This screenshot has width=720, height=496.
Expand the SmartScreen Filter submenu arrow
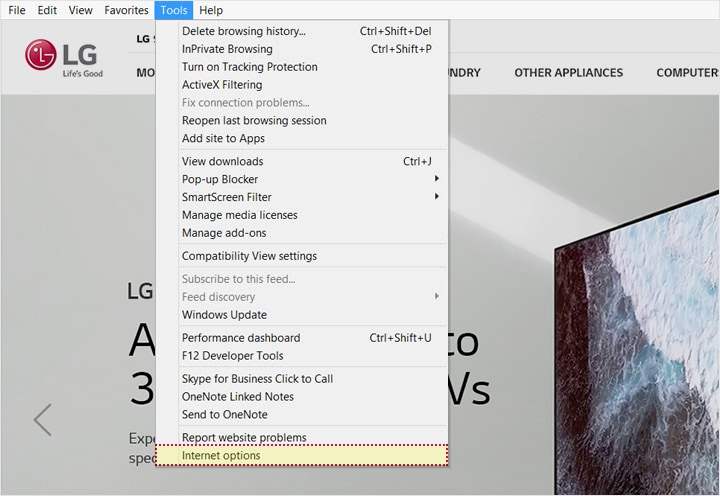point(437,197)
